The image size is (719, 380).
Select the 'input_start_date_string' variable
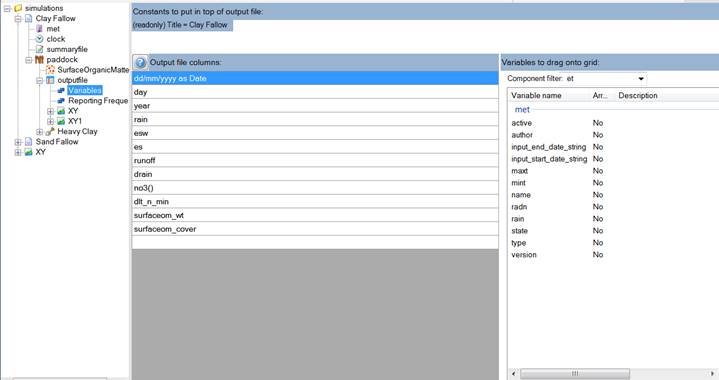[549, 159]
